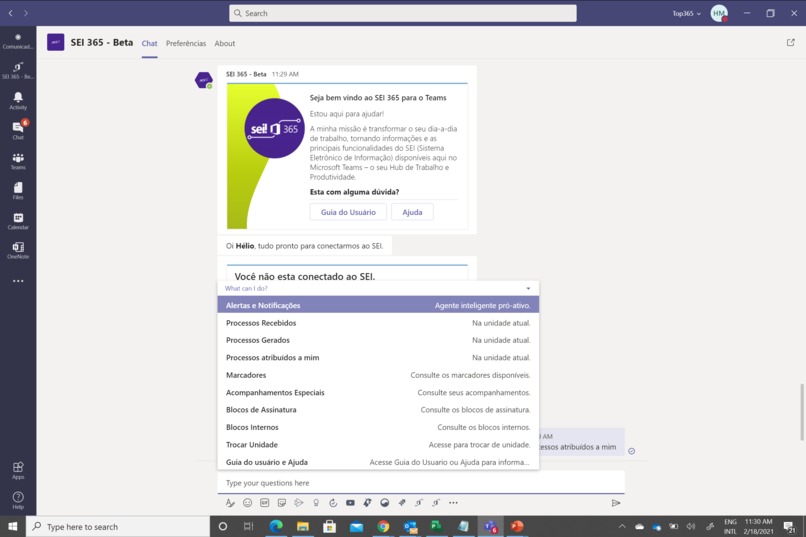This screenshot has width=806, height=537.
Task: Open the Top365 organization dropdown
Action: pyautogui.click(x=686, y=13)
